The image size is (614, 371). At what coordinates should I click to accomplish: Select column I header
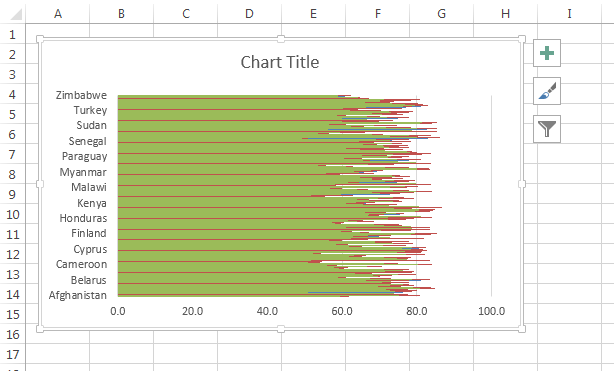[x=569, y=14]
